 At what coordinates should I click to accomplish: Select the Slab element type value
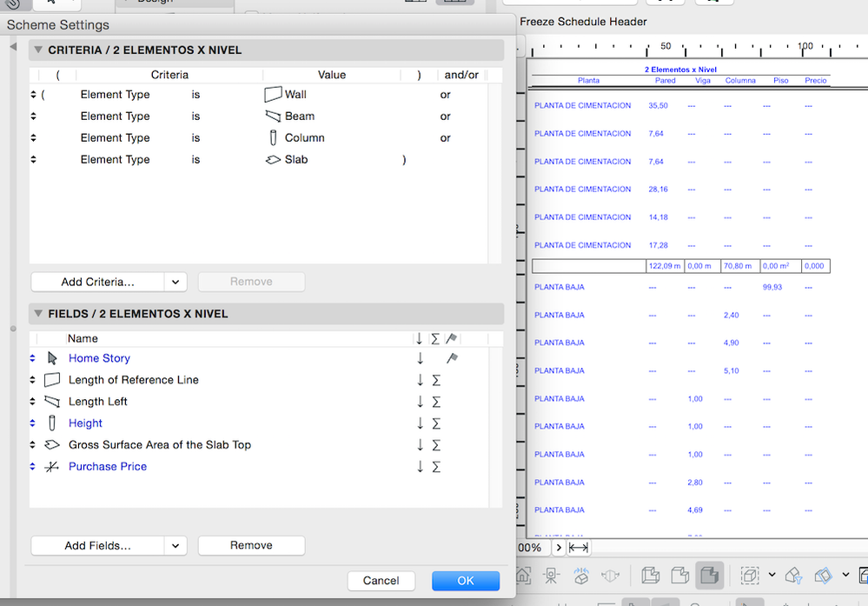pos(295,159)
